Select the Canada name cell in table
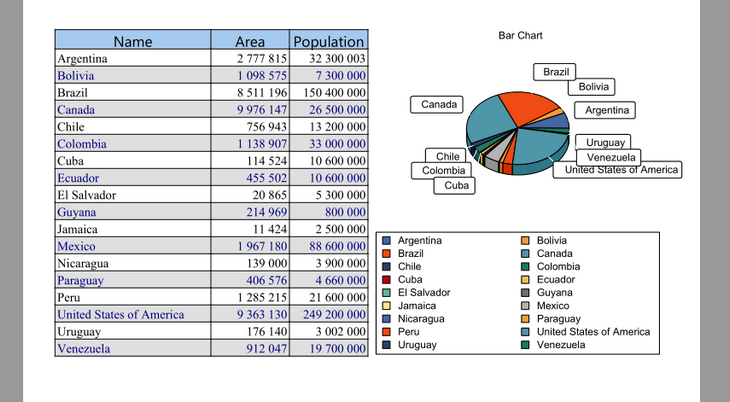Screen dimensions: 730x402 [133, 109]
